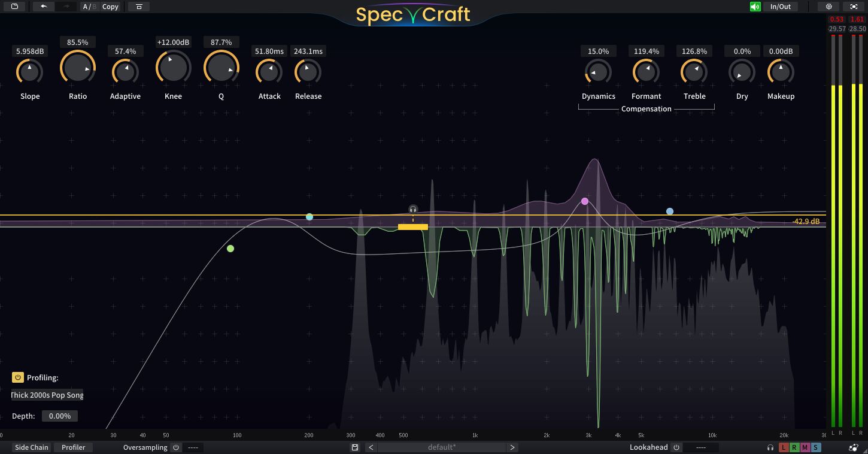
Task: Click the headphone icon on spectrum band
Action: (413, 209)
